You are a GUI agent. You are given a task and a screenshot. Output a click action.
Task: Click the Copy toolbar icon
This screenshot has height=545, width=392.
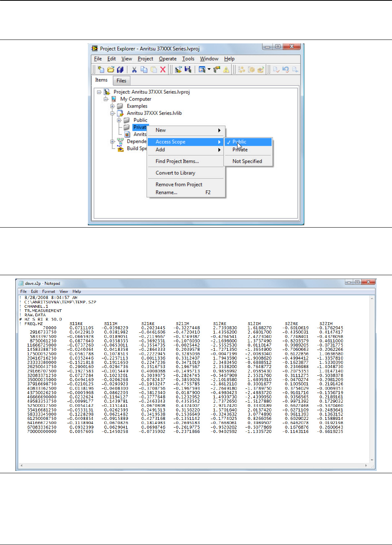[x=144, y=69]
